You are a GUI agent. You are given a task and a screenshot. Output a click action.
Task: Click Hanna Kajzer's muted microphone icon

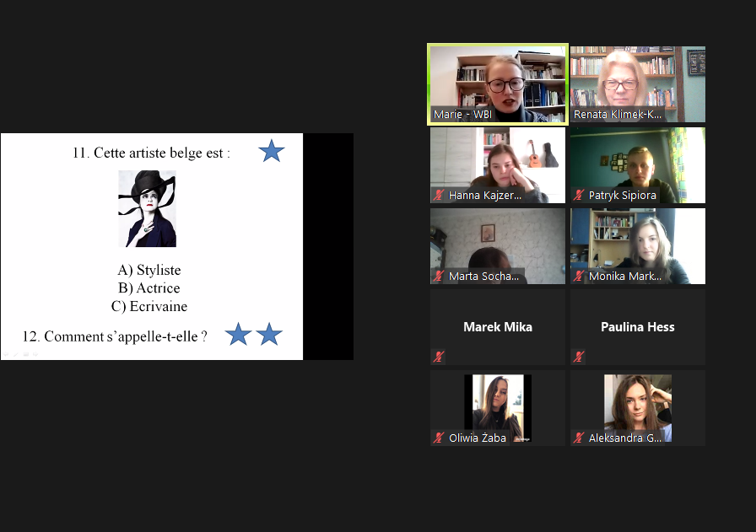438,195
